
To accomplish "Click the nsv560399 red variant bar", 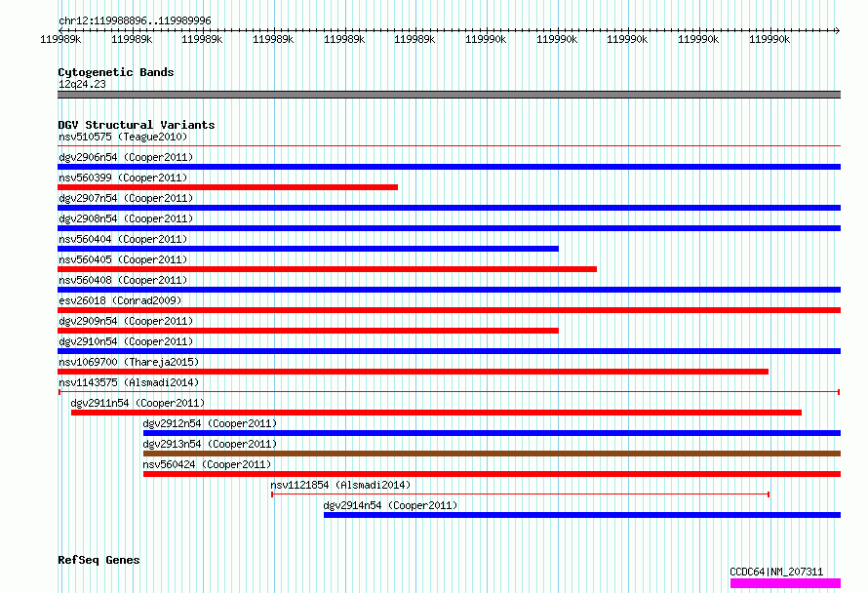I will tap(227, 187).
